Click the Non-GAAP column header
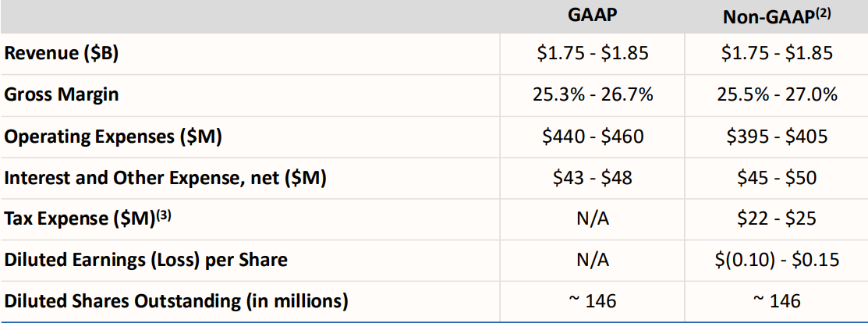Viewport: 868px width, 323px height. click(777, 17)
